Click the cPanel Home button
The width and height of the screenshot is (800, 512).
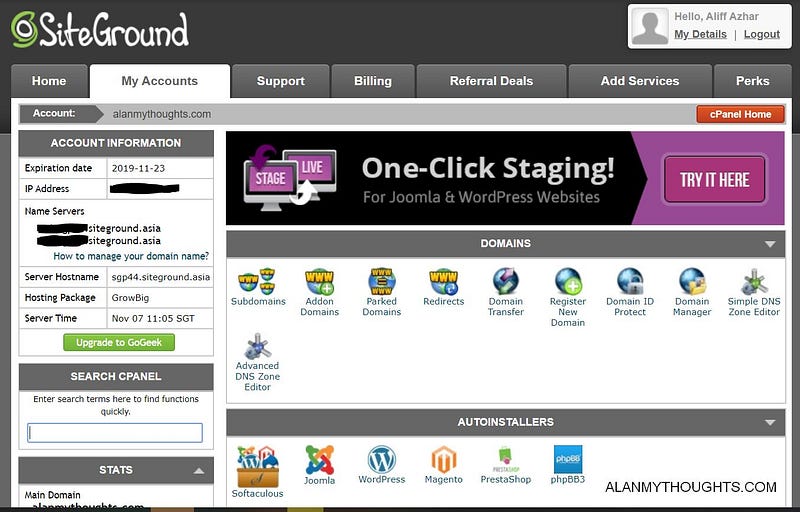[740, 114]
